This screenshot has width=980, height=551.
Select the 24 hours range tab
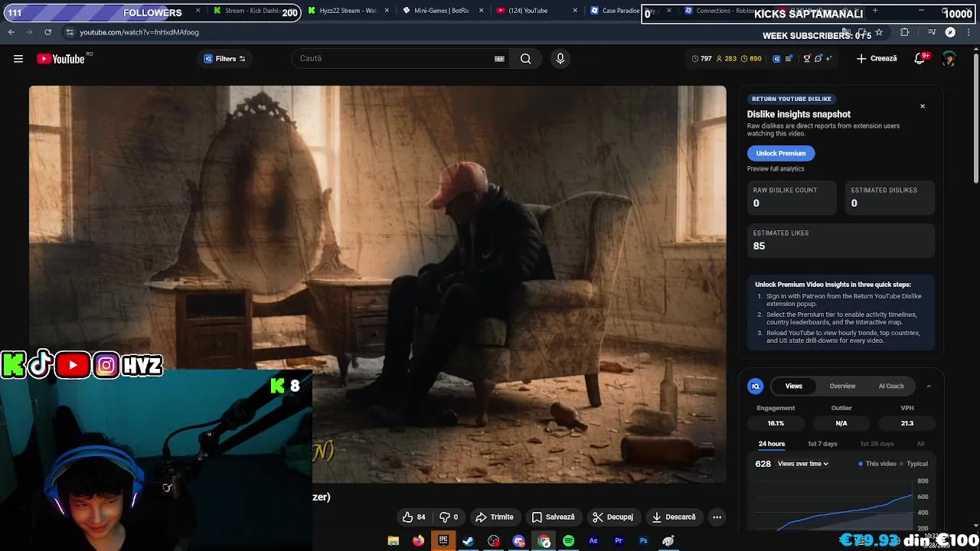pos(772,444)
